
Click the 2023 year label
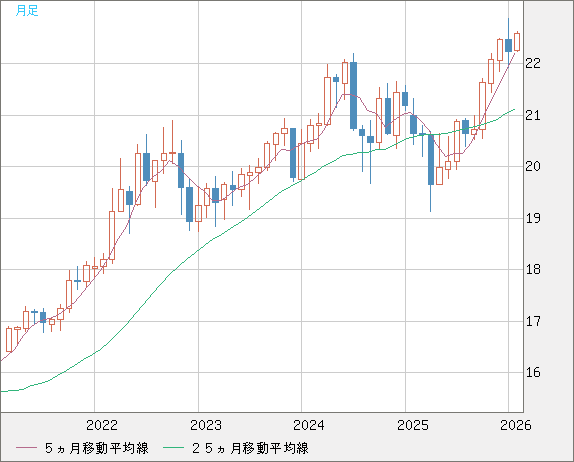(x=206, y=425)
